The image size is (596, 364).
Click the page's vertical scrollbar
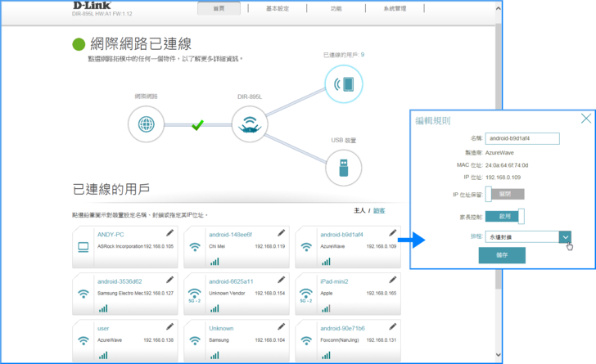(x=498, y=164)
